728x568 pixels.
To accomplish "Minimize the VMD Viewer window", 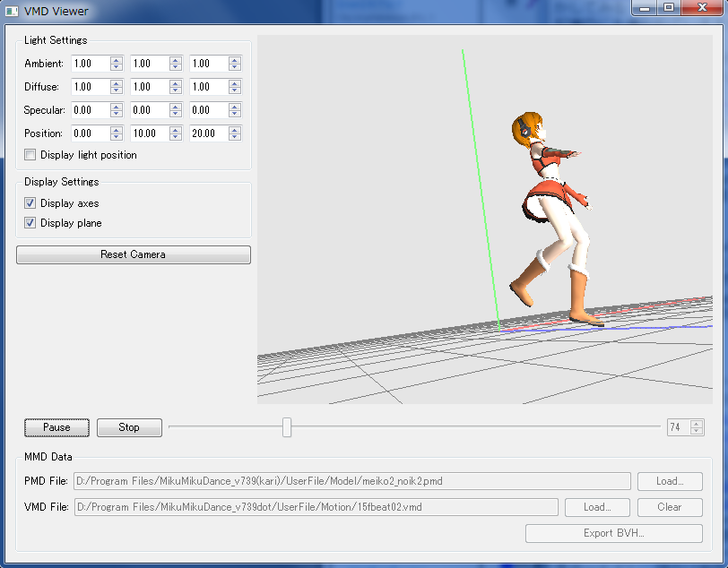I will (x=645, y=8).
